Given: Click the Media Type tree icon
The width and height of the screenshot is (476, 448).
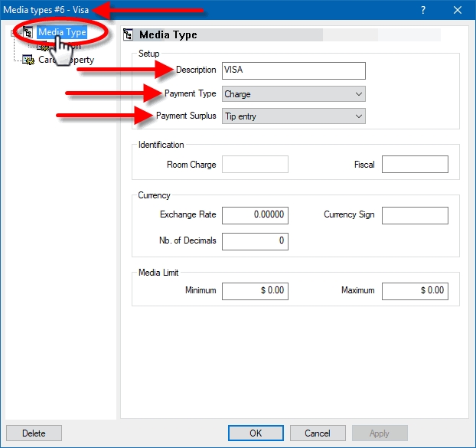Looking at the screenshot, I should 28,32.
